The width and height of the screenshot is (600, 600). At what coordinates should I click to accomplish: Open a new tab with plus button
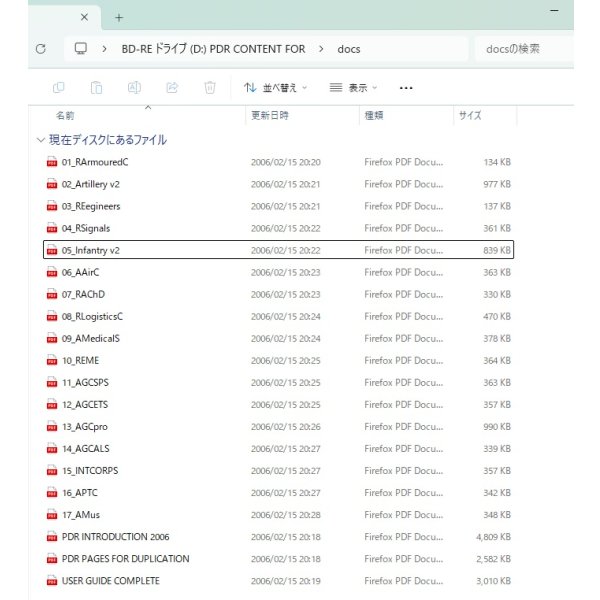(x=119, y=17)
